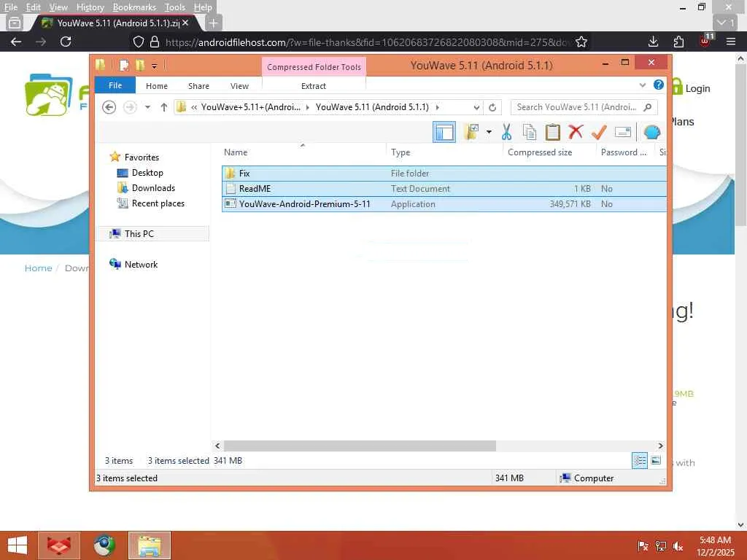
Task: Open the Explorer Help question mark
Action: pos(659,85)
